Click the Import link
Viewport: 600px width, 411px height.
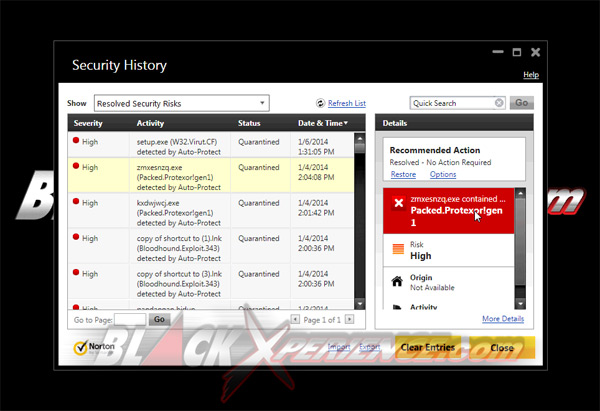click(x=339, y=347)
